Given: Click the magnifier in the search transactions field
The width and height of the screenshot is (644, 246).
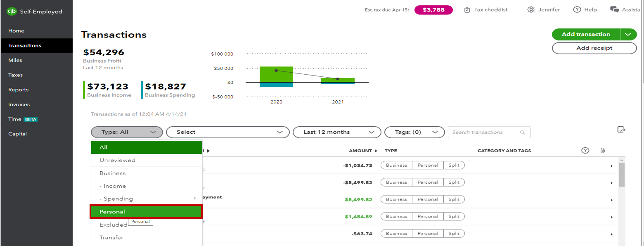Looking at the screenshot, I should click(523, 132).
